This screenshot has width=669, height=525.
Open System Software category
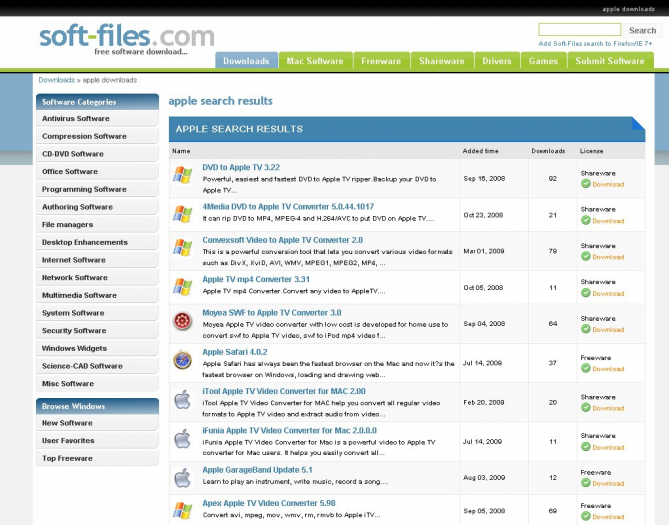click(x=97, y=313)
